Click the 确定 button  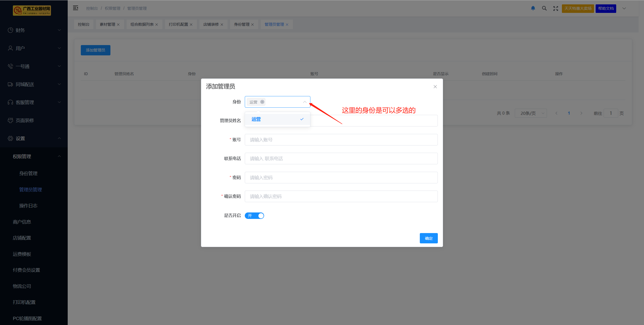pyautogui.click(x=428, y=238)
